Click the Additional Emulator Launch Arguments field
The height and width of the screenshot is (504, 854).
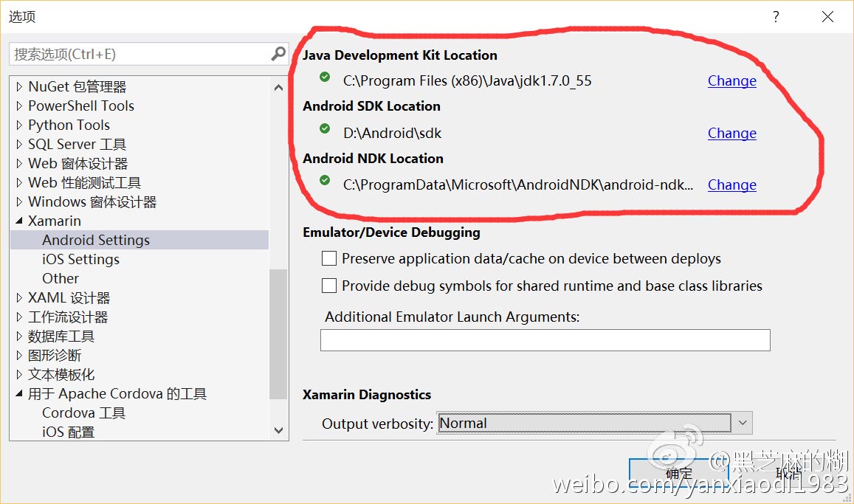(545, 340)
